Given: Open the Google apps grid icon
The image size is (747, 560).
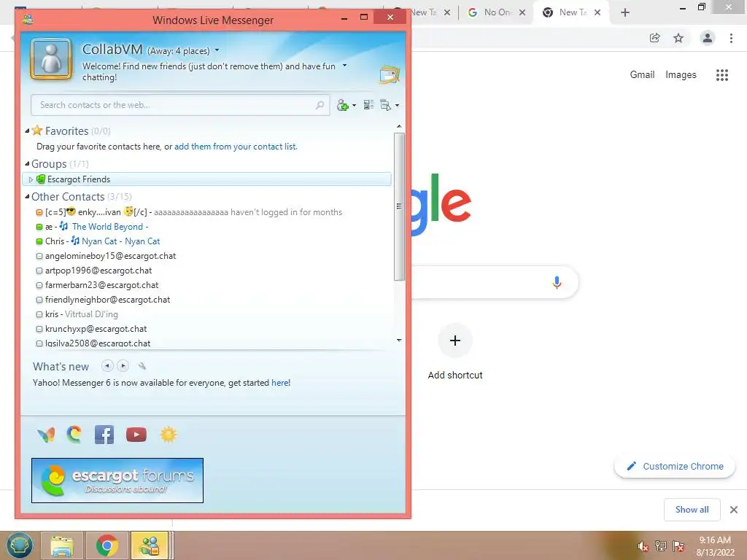Looking at the screenshot, I should pos(722,75).
